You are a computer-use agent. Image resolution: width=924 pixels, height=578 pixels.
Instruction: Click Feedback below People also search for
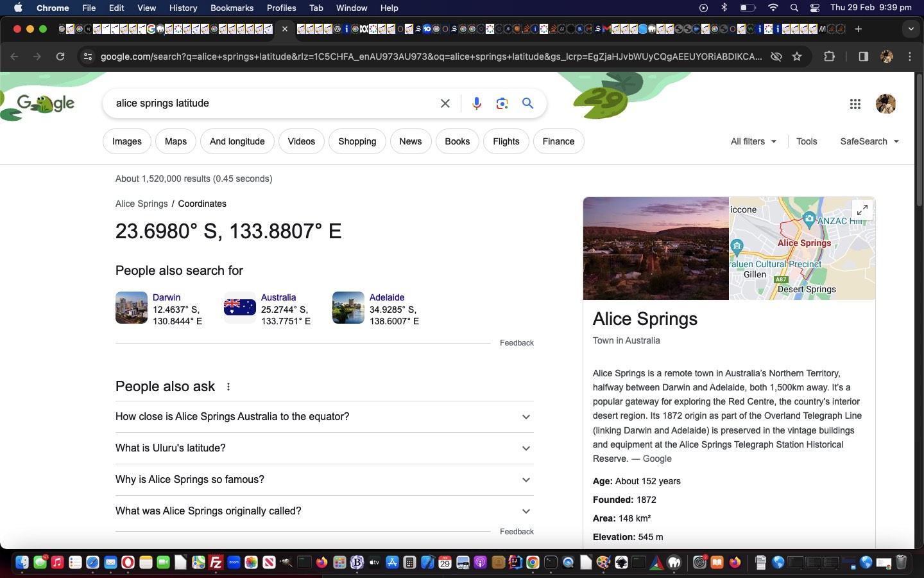(517, 343)
